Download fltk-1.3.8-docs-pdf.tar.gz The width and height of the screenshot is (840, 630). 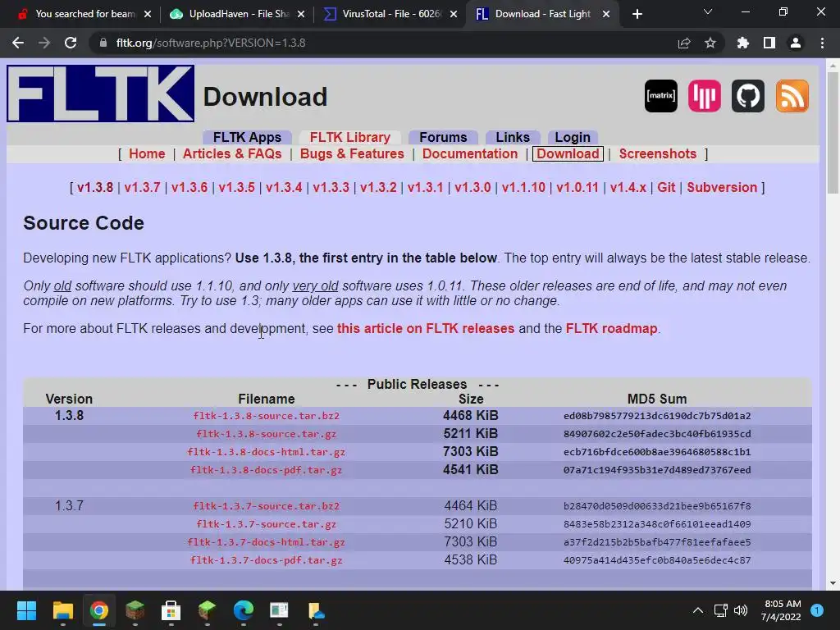(267, 470)
